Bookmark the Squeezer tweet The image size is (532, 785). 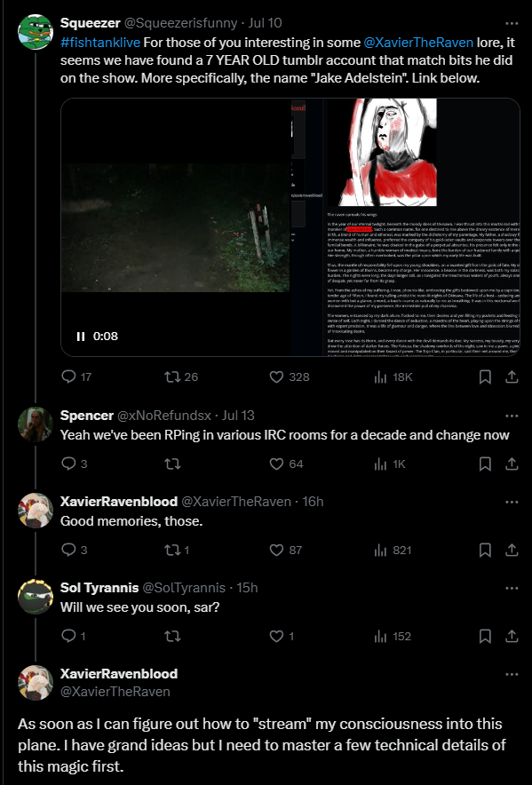coord(485,377)
